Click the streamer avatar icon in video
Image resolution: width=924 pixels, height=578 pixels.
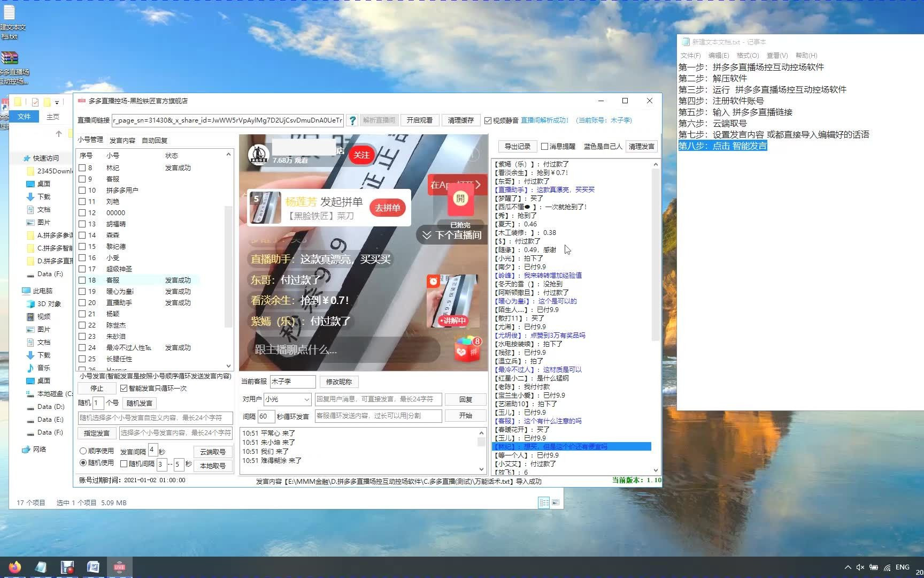click(x=259, y=155)
